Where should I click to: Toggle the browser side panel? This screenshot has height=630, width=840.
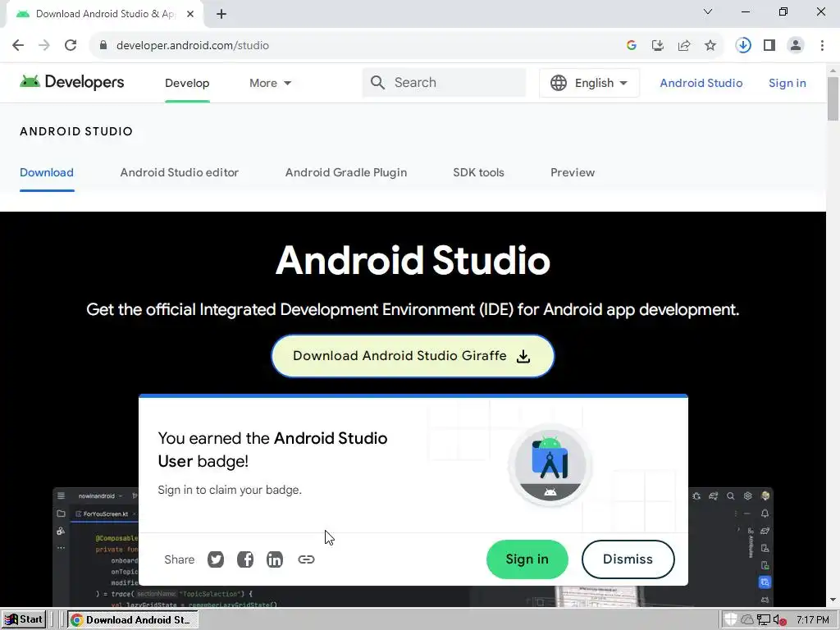769,46
